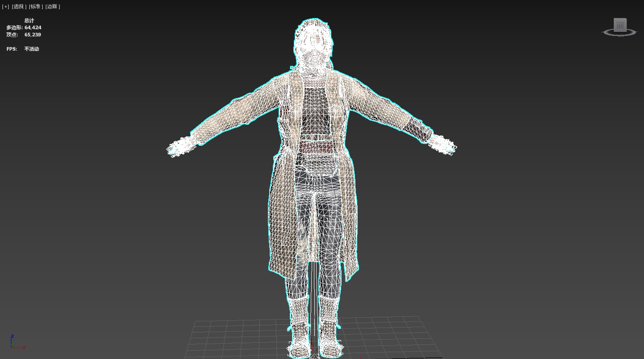Open the 标准 viewport quality menu

coord(36,7)
